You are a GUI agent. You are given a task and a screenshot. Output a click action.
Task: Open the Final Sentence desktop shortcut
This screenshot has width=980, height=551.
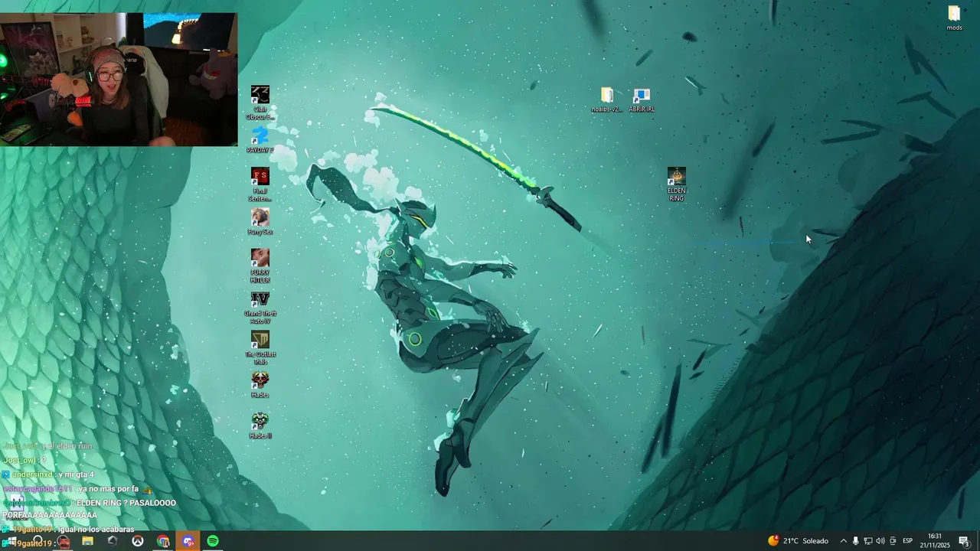click(260, 184)
